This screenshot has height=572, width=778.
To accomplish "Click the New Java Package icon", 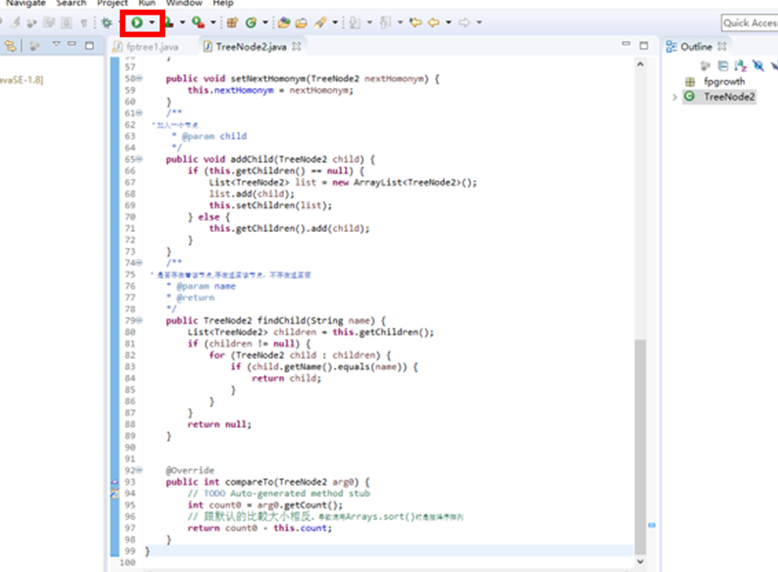I will [231, 22].
